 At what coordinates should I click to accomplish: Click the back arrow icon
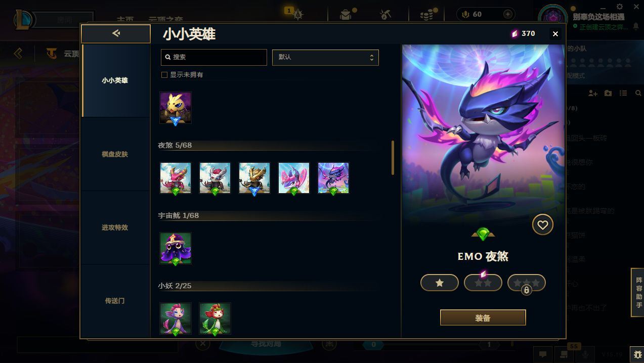[116, 33]
